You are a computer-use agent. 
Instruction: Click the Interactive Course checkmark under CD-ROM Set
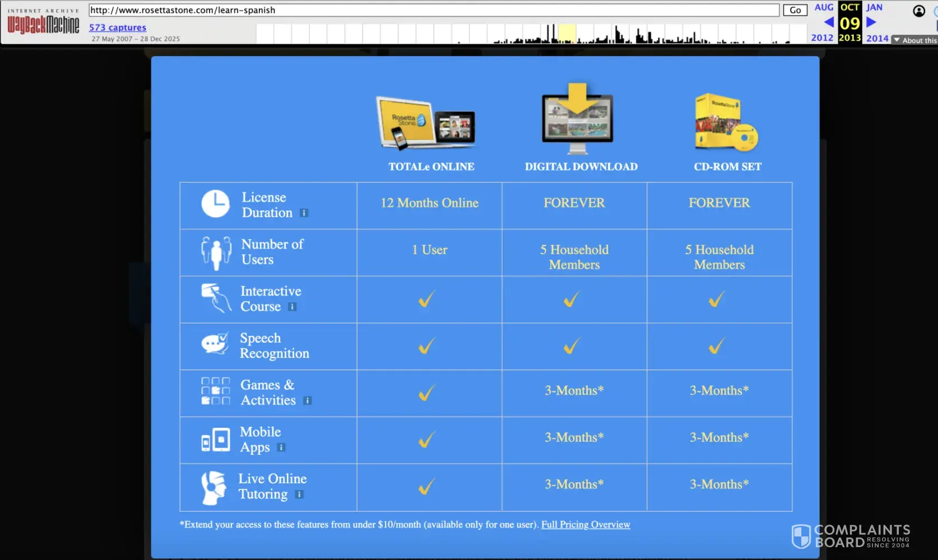717,300
